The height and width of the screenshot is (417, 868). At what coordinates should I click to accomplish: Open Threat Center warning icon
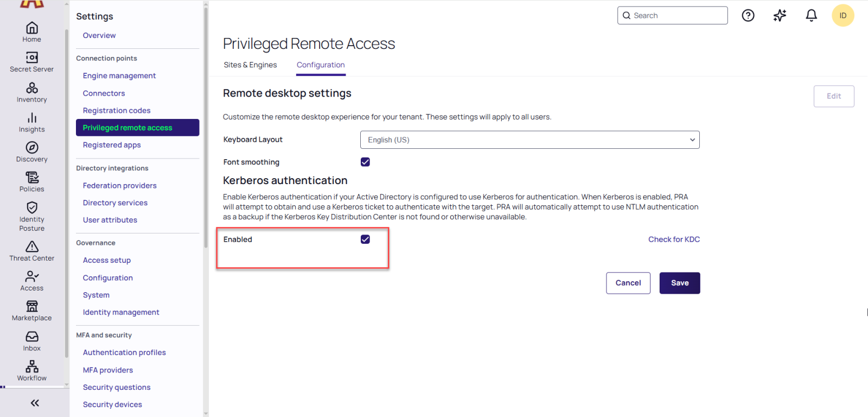[32, 247]
